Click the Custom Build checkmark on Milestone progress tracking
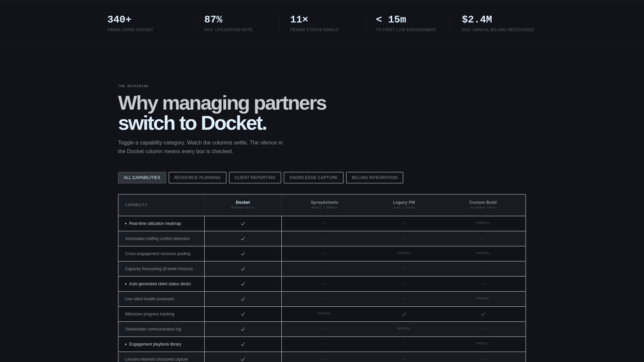This screenshot has width=644, height=362. coord(483,314)
